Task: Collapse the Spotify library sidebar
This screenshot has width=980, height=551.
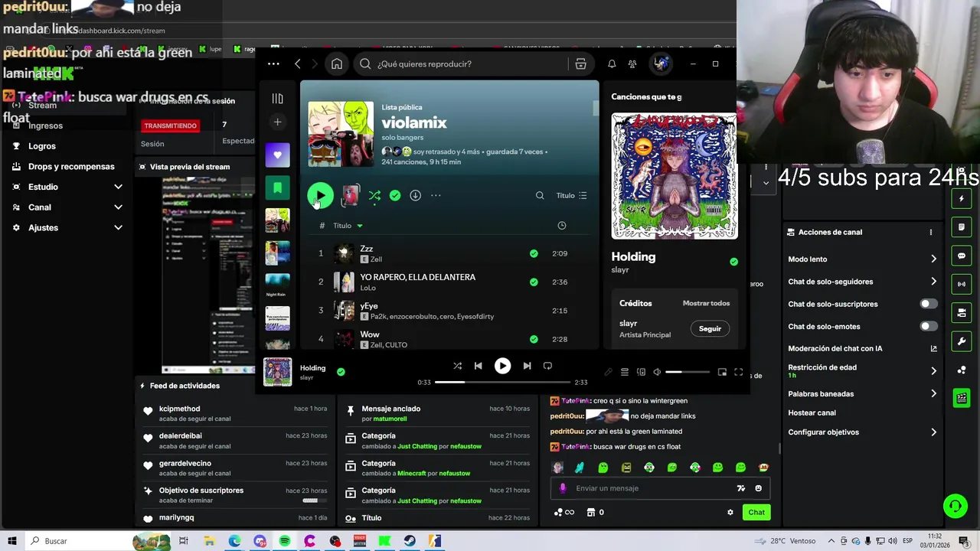Action: click(277, 99)
